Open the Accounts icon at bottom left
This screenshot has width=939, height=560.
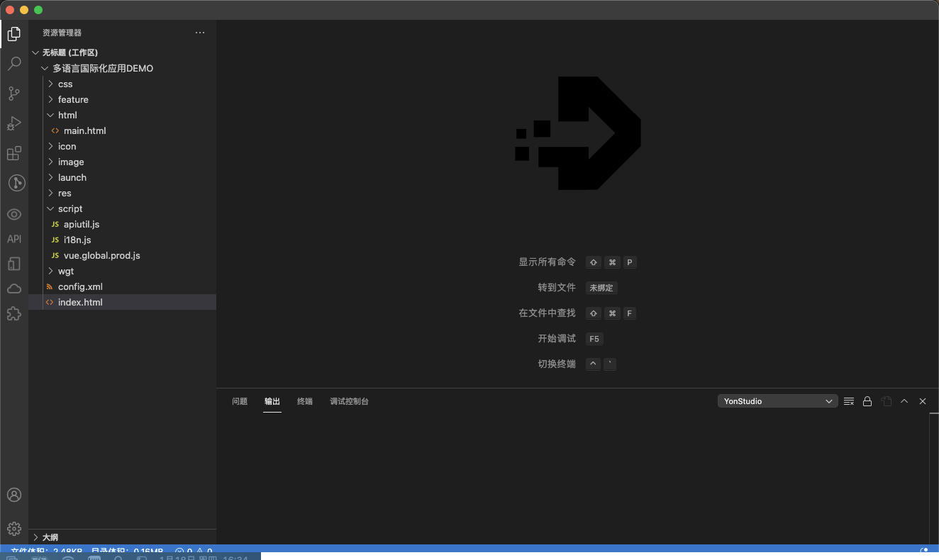[x=14, y=495]
